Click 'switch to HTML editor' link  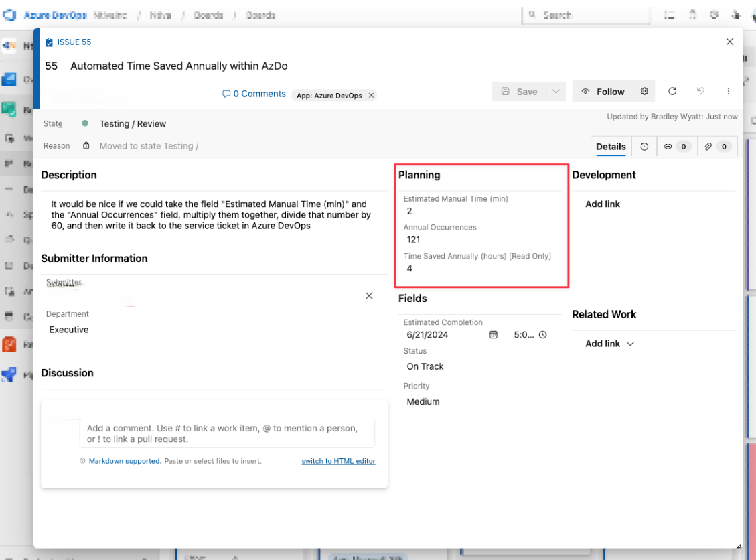(338, 461)
